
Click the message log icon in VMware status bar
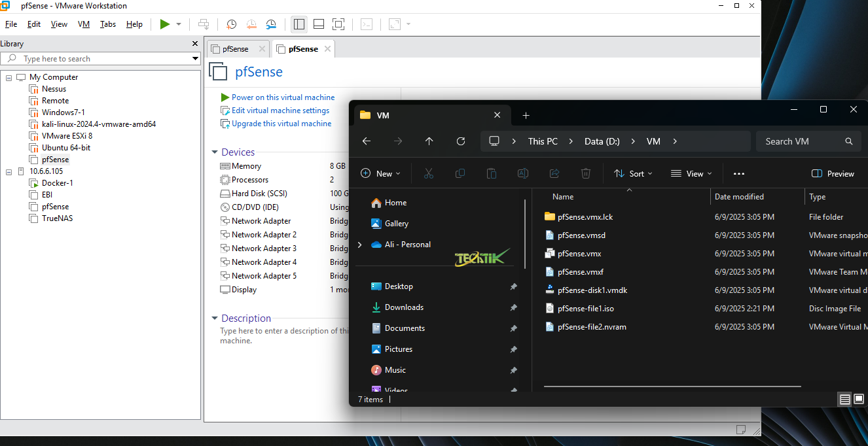[x=741, y=430]
